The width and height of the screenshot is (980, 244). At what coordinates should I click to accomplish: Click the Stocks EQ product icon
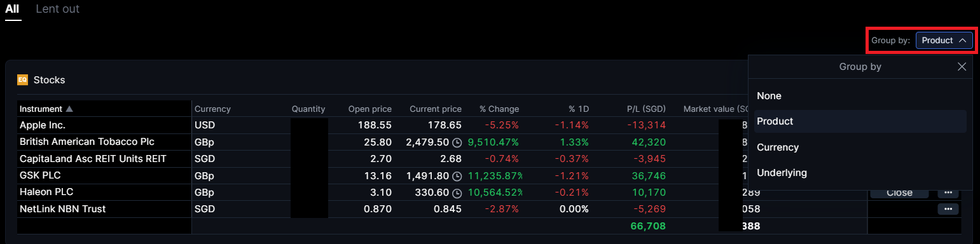click(22, 80)
